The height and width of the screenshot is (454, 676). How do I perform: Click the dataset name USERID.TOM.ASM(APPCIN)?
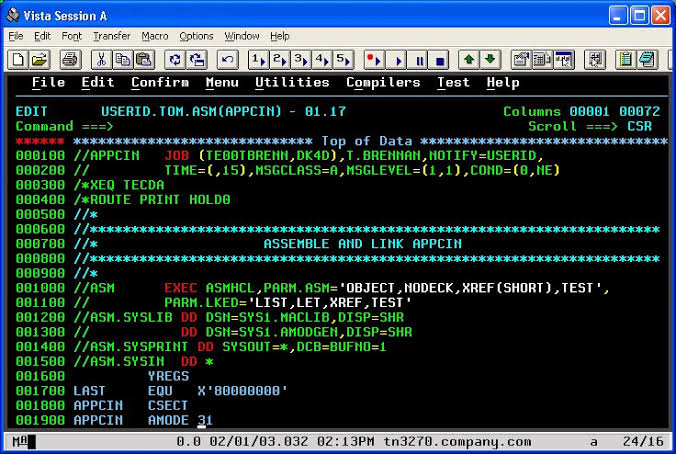191,112
